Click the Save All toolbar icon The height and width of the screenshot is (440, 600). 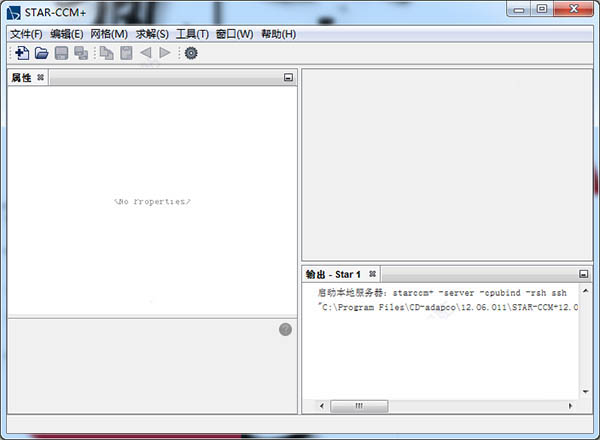point(81,53)
